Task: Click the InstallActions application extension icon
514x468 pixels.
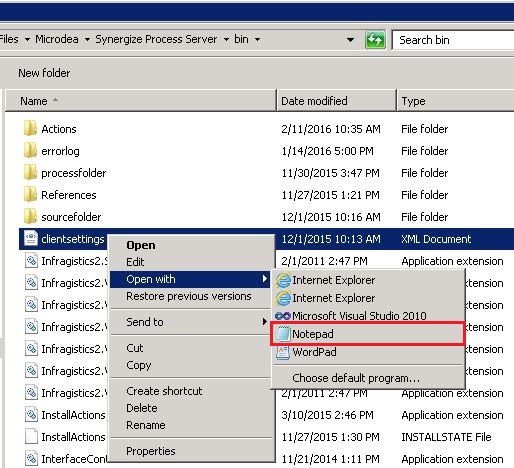Action: click(31, 415)
